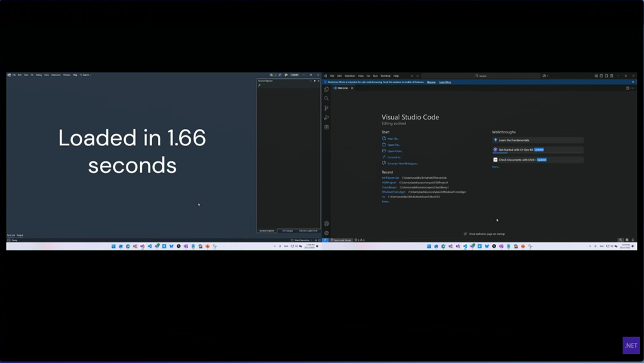Image resolution: width=644 pixels, height=363 pixels.
Task: Open Run and Debug view in VS Code
Action: (x=326, y=118)
